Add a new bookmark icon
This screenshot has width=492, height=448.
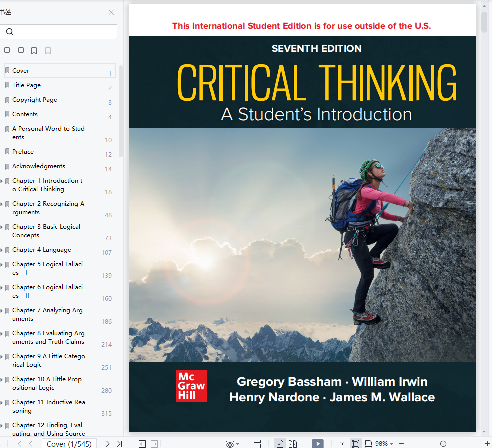click(34, 51)
